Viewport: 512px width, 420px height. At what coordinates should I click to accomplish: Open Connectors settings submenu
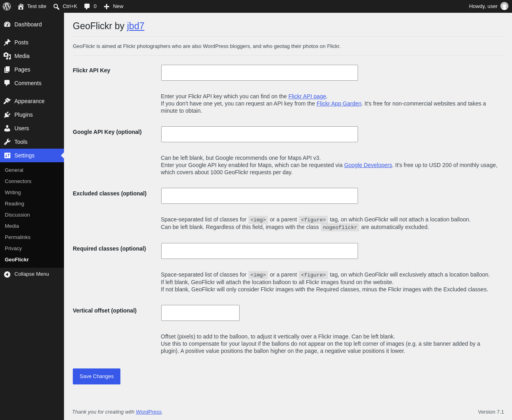(x=18, y=181)
